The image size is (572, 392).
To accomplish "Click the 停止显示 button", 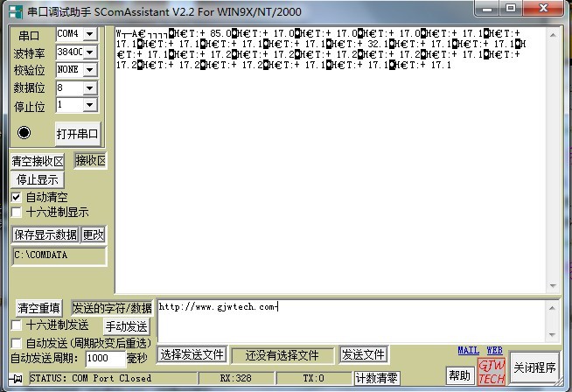I will 38,179.
